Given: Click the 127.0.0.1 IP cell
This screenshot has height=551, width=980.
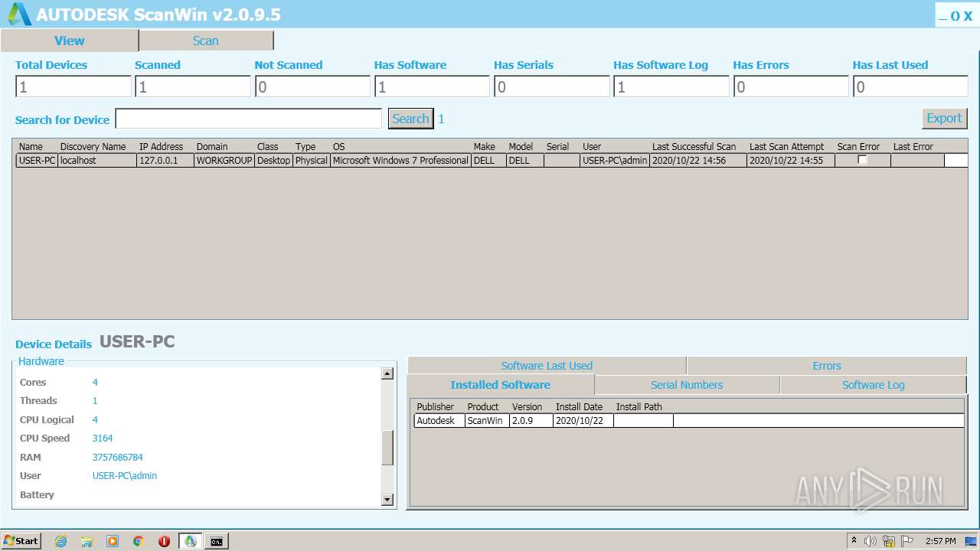Looking at the screenshot, I should 165,161.
